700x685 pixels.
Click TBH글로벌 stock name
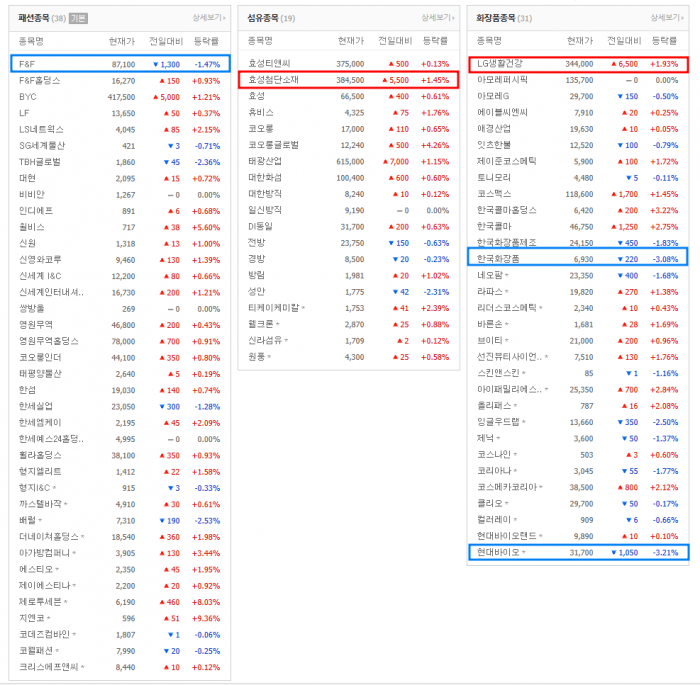click(40, 162)
